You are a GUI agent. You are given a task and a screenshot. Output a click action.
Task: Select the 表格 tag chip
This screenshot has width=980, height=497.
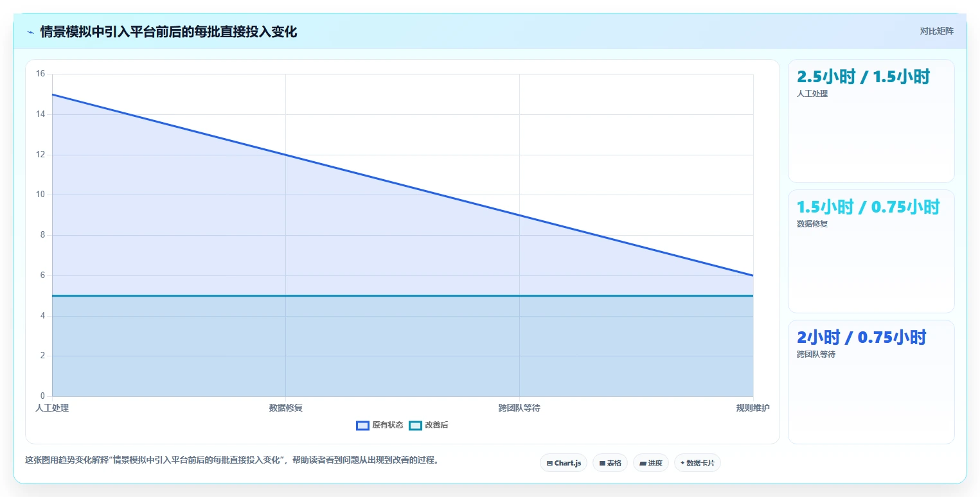tap(610, 463)
